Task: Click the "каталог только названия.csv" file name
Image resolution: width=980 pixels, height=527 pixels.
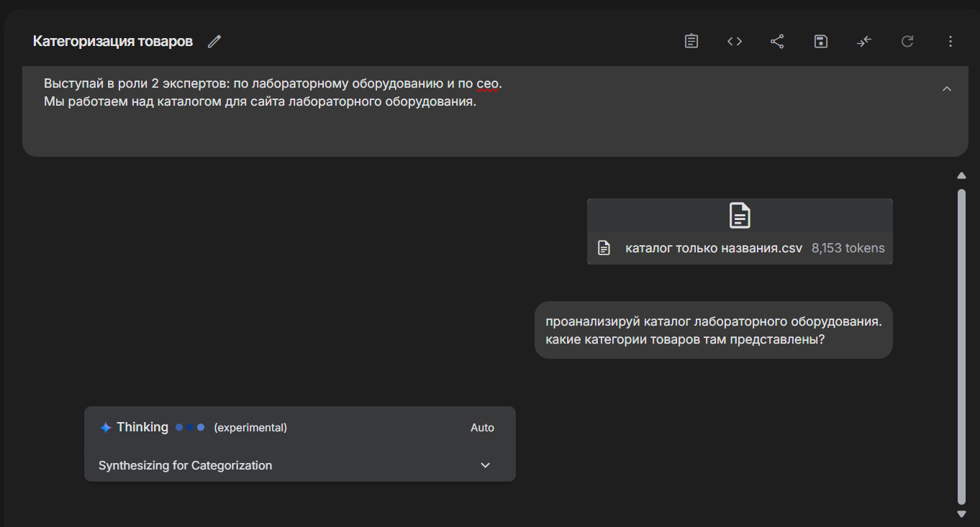Action: pos(713,248)
